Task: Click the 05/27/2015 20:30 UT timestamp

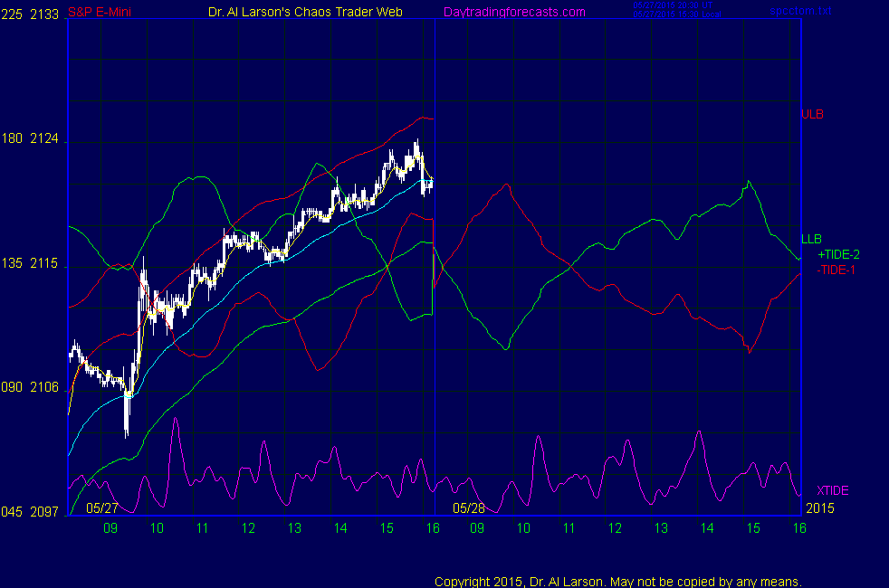Action: pyautogui.click(x=673, y=5)
